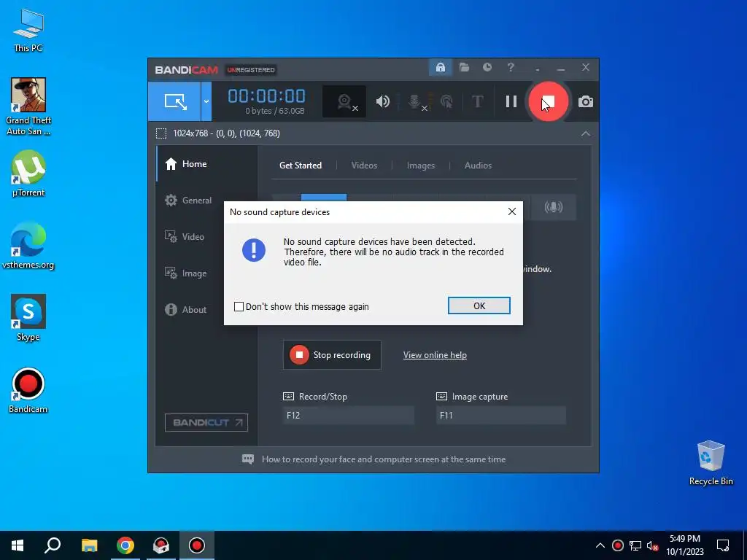Open the scheduled recording clock icon
747x560 pixels.
(x=487, y=68)
